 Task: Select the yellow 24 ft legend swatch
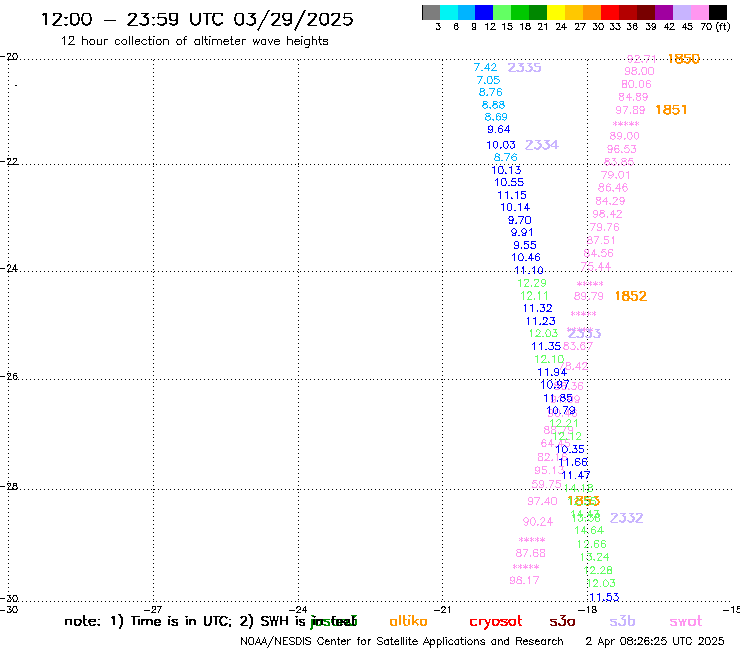[555, 12]
